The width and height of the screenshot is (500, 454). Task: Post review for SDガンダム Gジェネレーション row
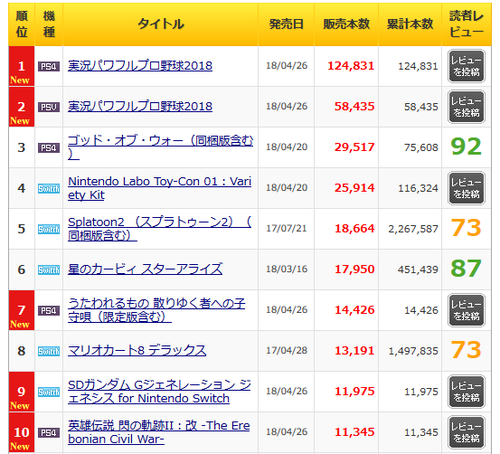tap(466, 392)
